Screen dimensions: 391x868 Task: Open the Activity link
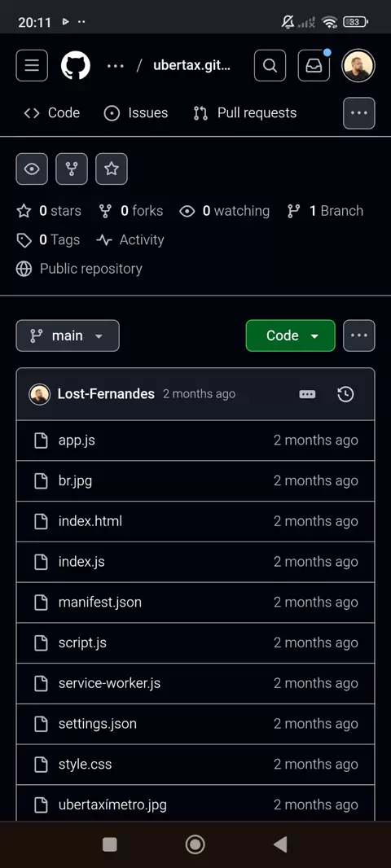(x=130, y=239)
